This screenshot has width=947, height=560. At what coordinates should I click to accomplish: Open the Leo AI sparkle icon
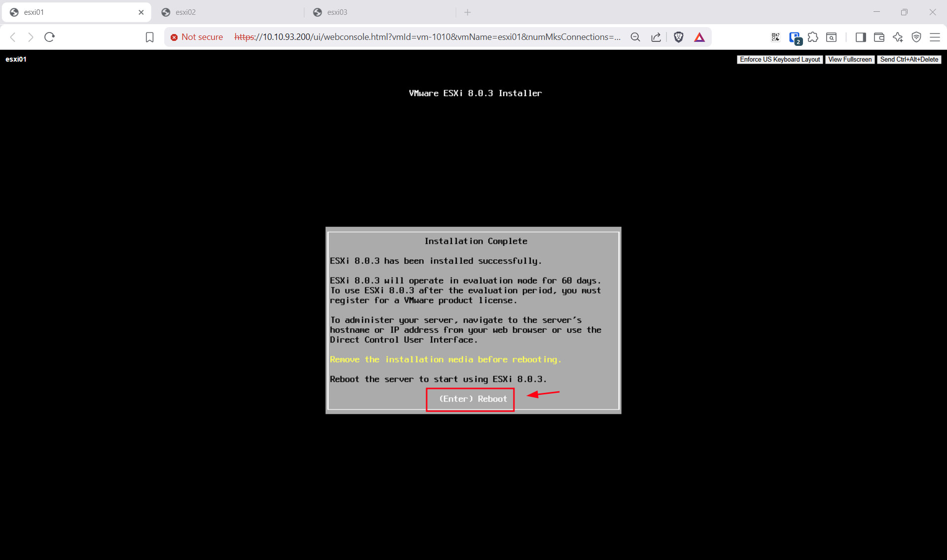898,37
